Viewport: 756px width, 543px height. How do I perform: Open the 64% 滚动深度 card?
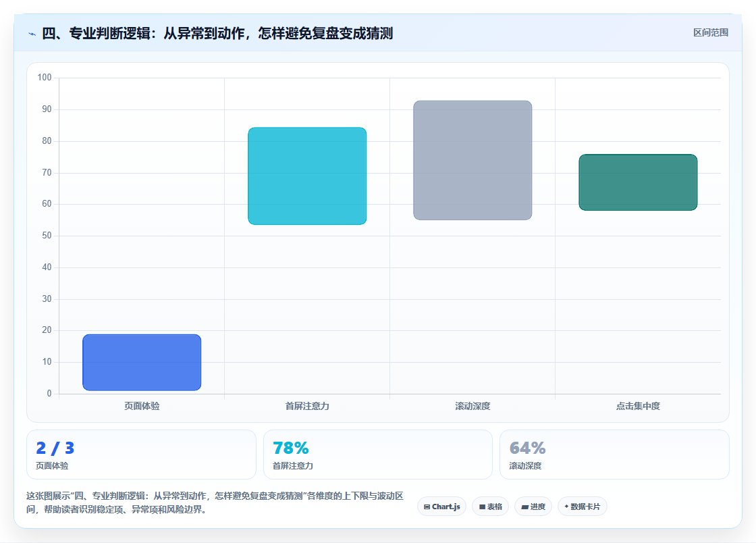click(x=614, y=455)
